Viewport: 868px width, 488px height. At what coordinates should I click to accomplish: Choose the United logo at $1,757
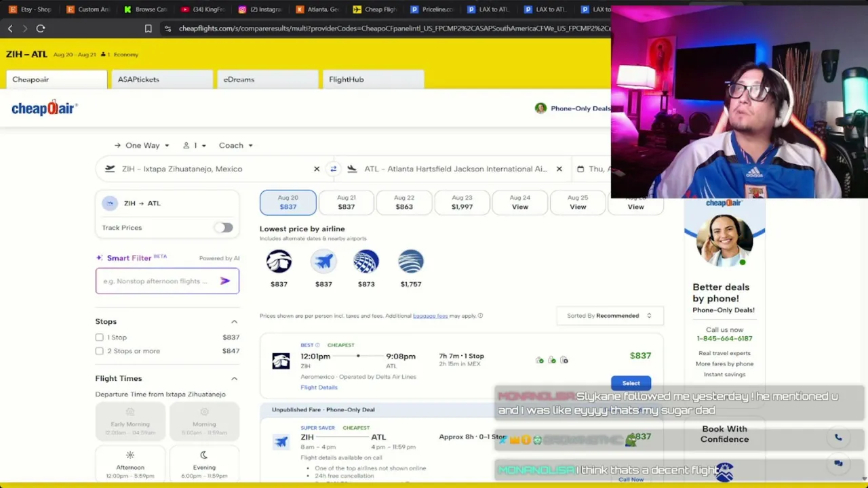coord(411,262)
